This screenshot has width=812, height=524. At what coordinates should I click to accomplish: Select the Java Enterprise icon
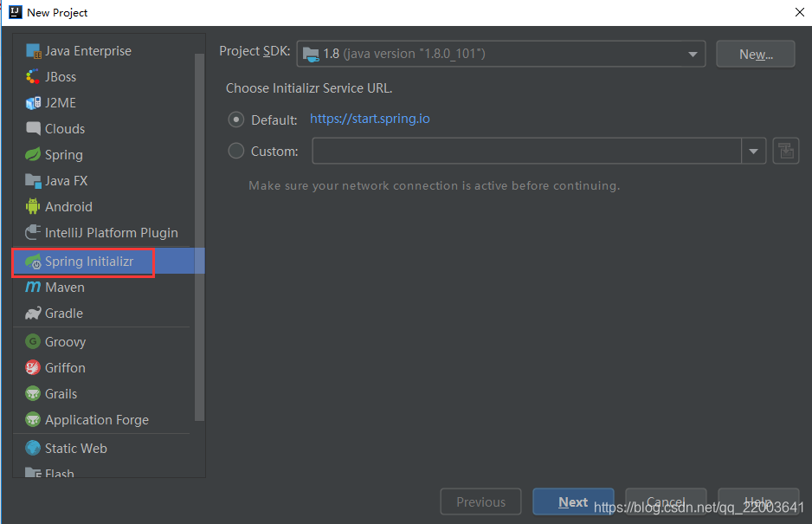pos(33,51)
